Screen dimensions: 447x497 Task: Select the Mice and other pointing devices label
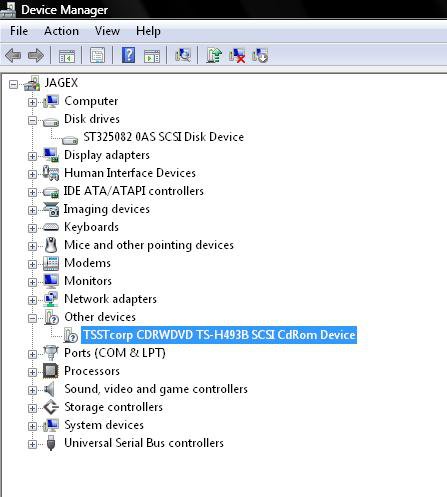(149, 245)
